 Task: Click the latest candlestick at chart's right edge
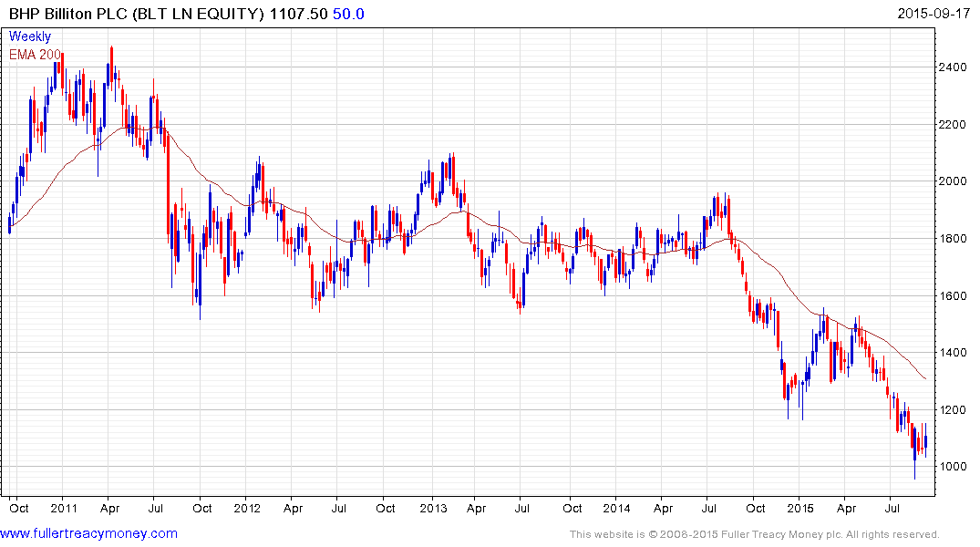pyautogui.click(x=925, y=440)
